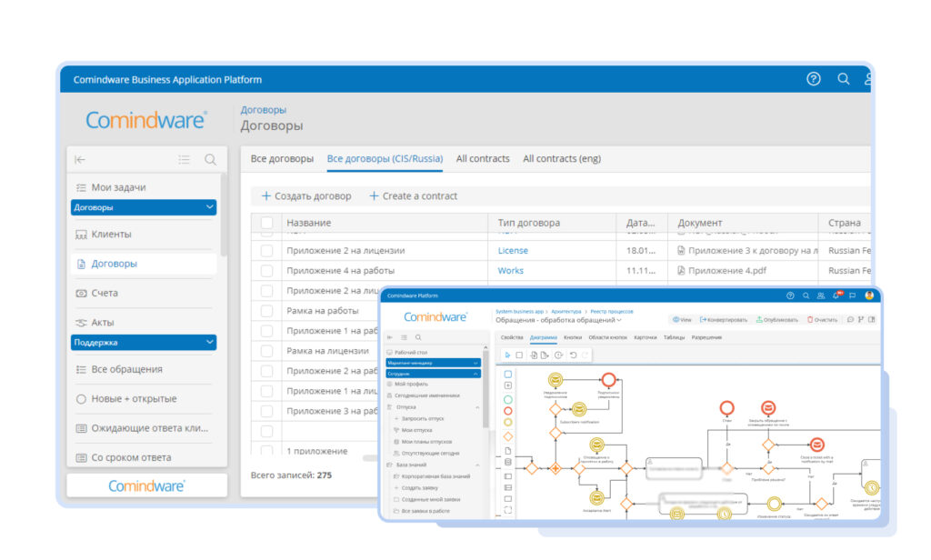Image resolution: width=931 pixels, height=560 pixels.
Task: Click the Договоры breadcrumb link
Action: pyautogui.click(x=263, y=110)
